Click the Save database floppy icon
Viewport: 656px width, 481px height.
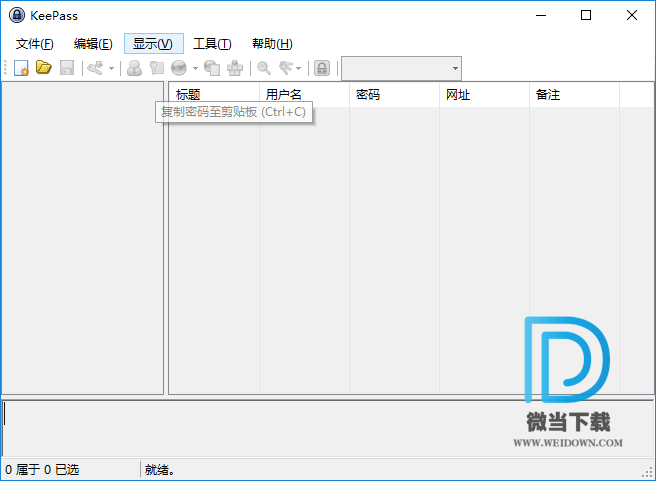click(x=66, y=68)
